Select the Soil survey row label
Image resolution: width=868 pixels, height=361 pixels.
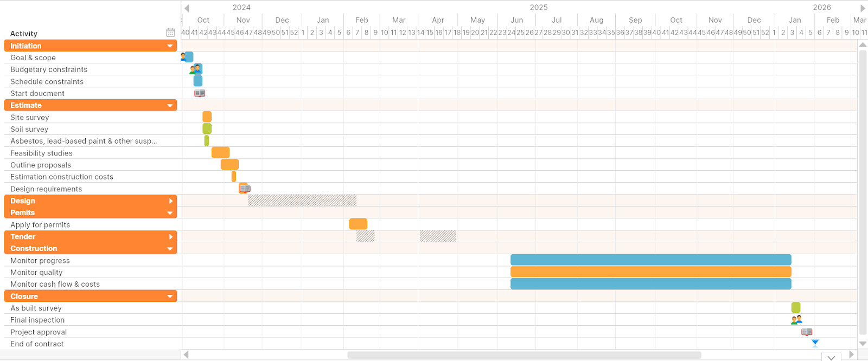29,129
